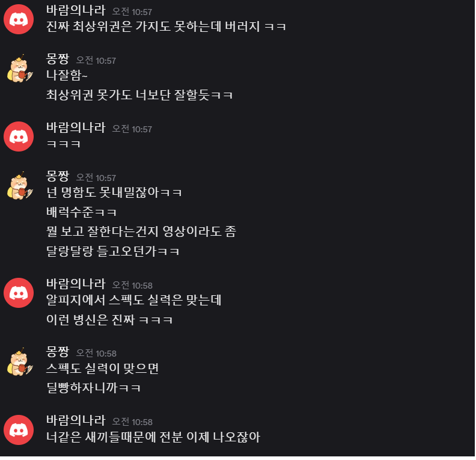Open username 바람의나라 above '진짜 최상위권은' message
The width and height of the screenshot is (476, 460).
[x=76, y=10]
